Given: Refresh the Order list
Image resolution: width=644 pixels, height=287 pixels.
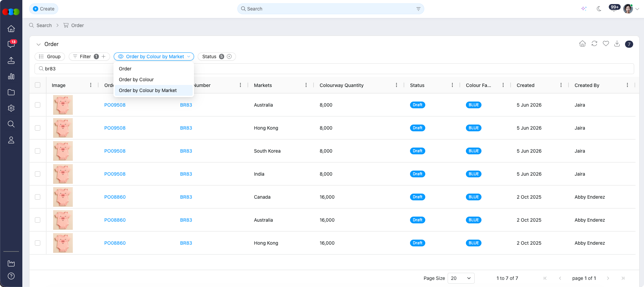Looking at the screenshot, I should point(594,44).
